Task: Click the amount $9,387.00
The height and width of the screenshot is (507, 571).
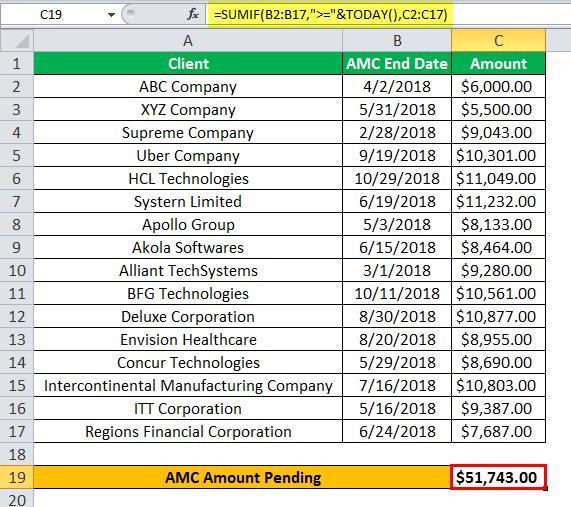Action: tap(499, 409)
